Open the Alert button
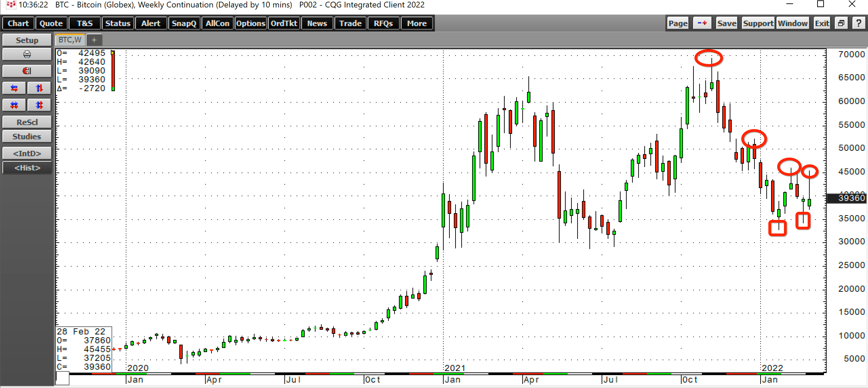Image resolution: width=868 pixels, height=388 pixels. pyautogui.click(x=151, y=23)
